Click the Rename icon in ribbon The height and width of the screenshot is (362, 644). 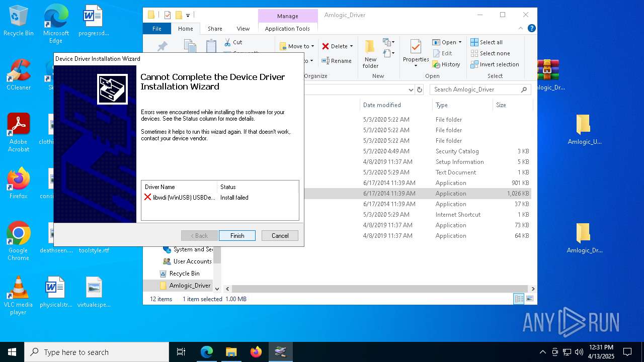(326, 61)
